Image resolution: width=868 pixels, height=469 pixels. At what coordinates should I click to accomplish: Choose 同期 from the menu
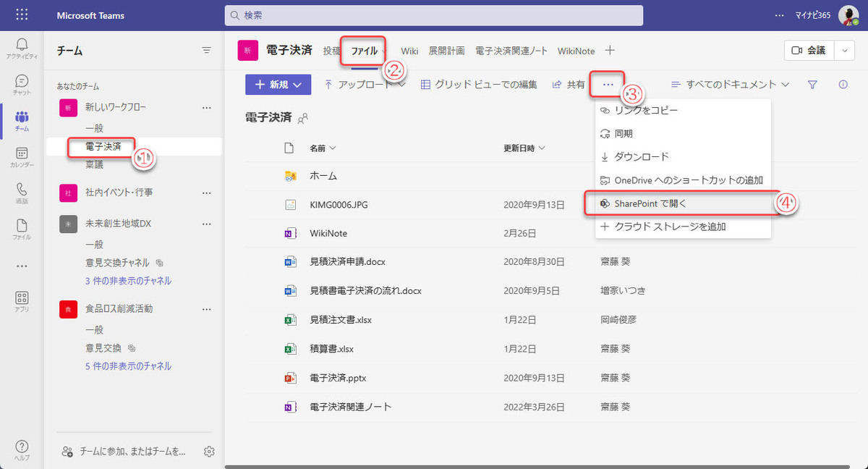tap(683, 134)
